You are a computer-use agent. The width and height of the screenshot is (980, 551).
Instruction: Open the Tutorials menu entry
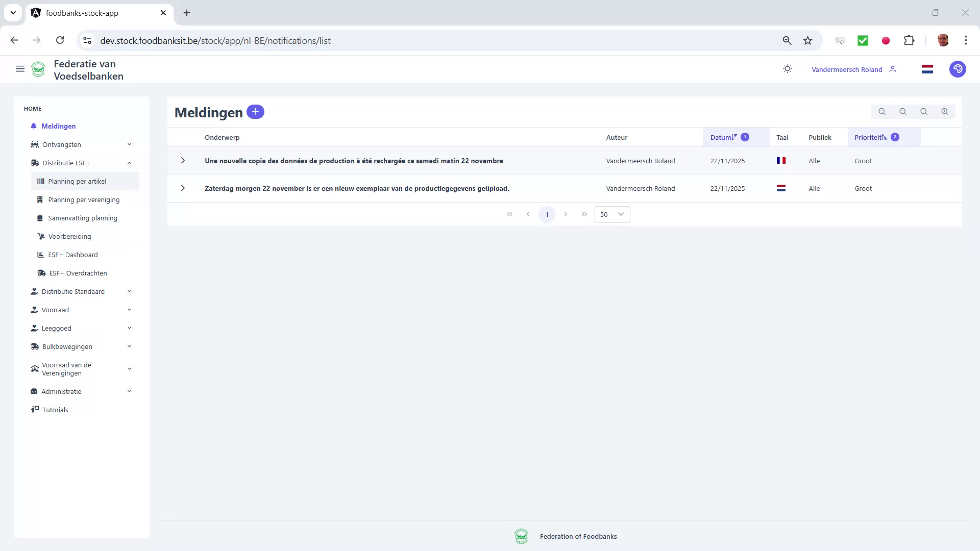(55, 410)
